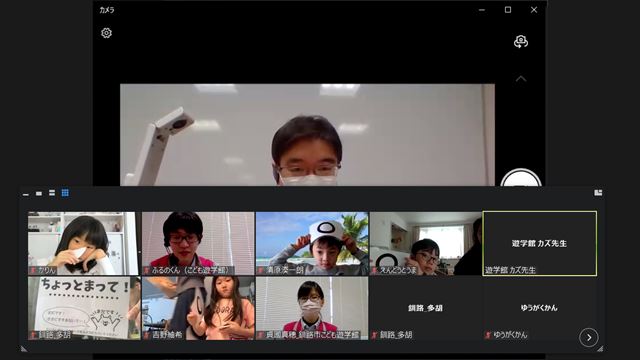The height and width of the screenshot is (360, 640).
Task: Click the えんどうとうま participant video tile
Action: click(426, 243)
